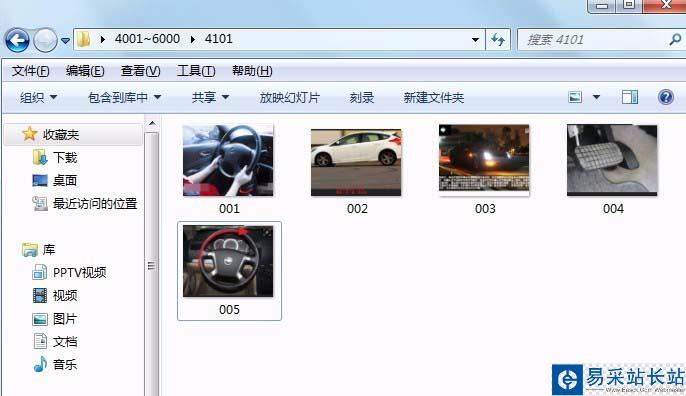This screenshot has width=686, height=396.
Task: Click the 桌面 monitor icon
Action: [40, 180]
